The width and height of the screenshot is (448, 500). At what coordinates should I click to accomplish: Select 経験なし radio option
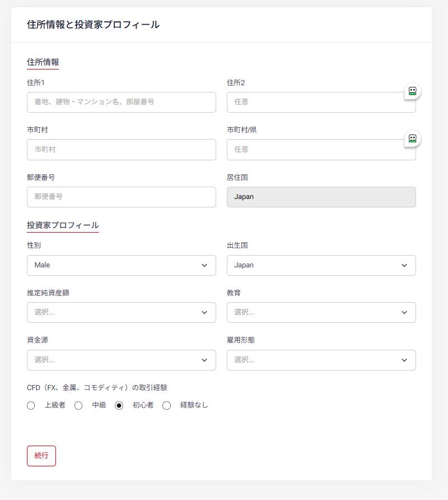coord(166,406)
